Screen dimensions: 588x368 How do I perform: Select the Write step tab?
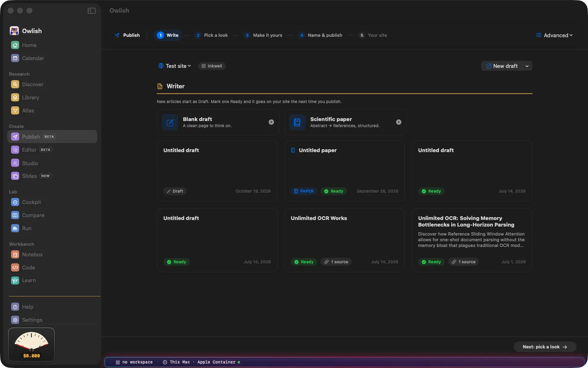click(168, 35)
